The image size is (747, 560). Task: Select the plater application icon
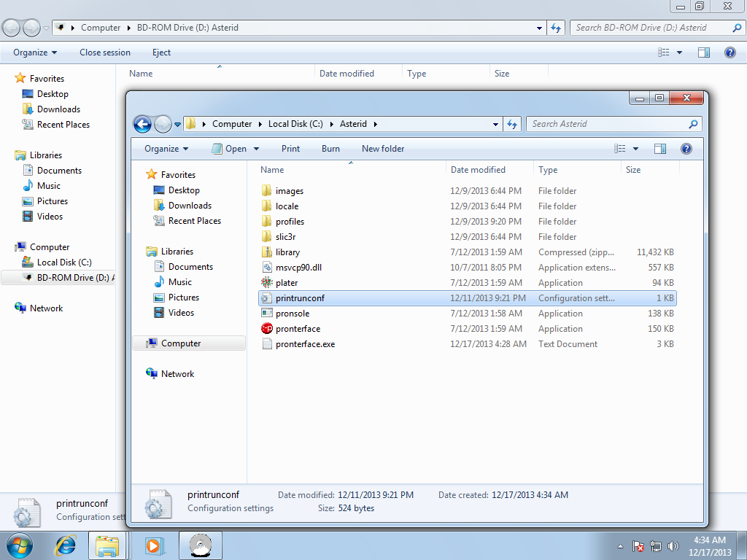[267, 283]
